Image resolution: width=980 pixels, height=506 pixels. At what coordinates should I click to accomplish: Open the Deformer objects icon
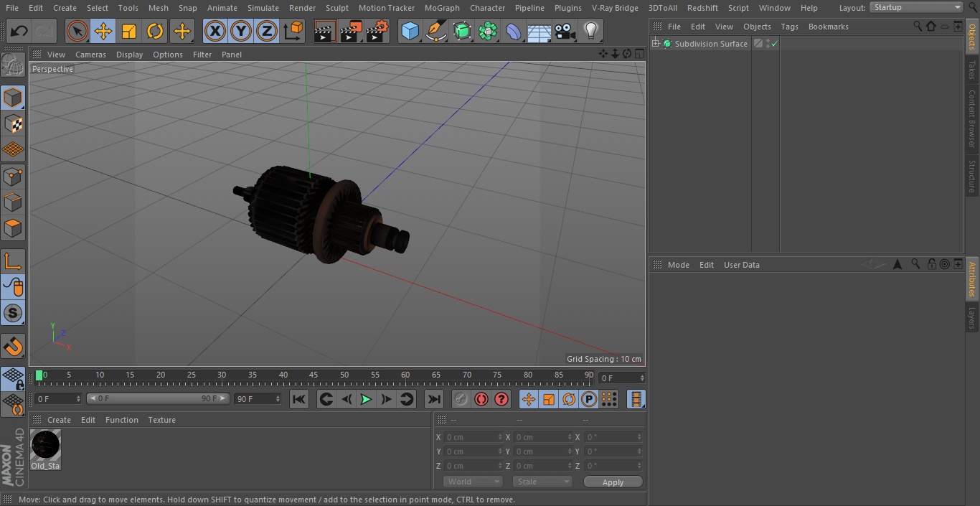tap(514, 31)
